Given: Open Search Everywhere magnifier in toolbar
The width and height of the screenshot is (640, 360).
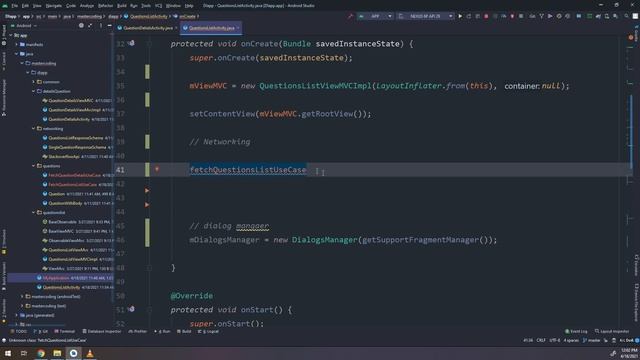Looking at the screenshot, I should pos(626,16).
